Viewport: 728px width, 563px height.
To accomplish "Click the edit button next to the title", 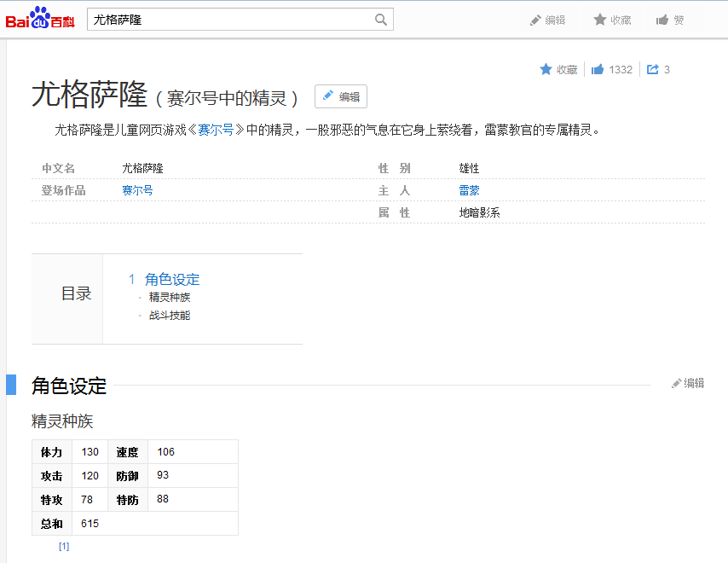I will pyautogui.click(x=340, y=96).
